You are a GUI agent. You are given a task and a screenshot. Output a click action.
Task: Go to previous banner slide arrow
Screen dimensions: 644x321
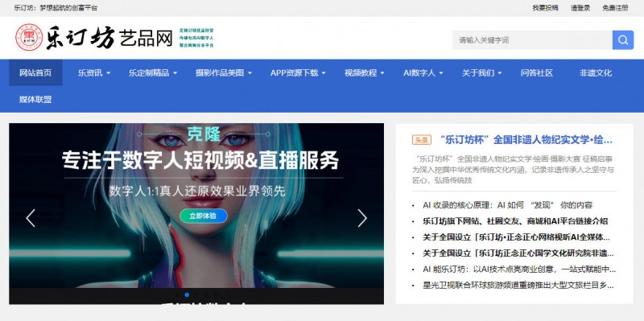coord(31,218)
